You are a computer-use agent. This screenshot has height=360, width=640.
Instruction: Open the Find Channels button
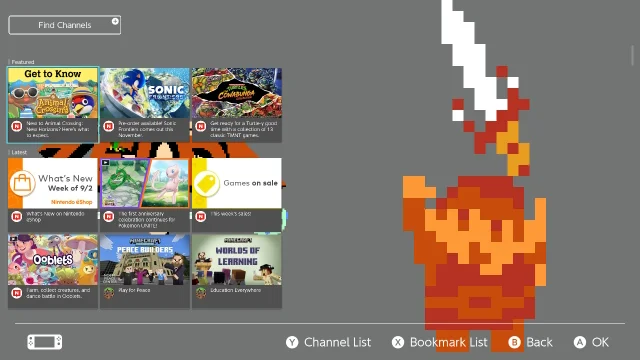coord(64,25)
